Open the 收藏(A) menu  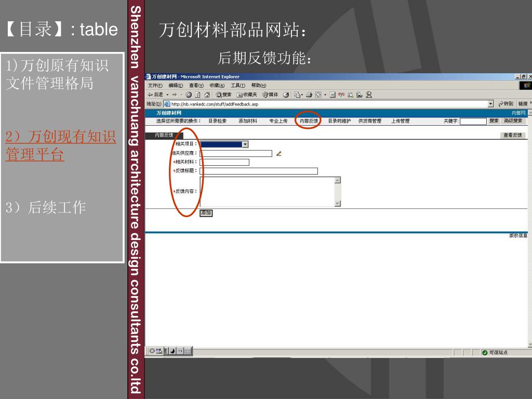217,86
